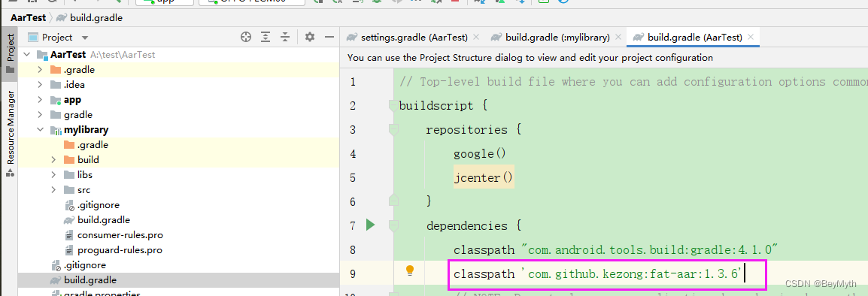Collapse the AarTest root project node
The height and width of the screenshot is (296, 868).
26,55
